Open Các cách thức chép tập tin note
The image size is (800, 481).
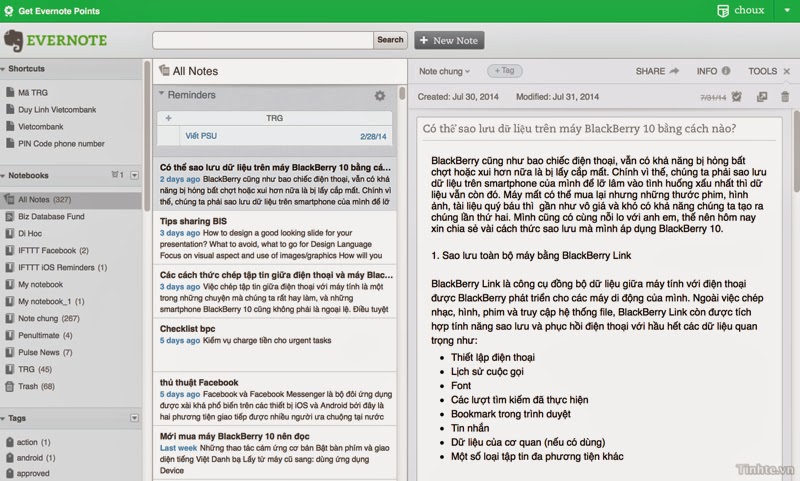tap(274, 292)
